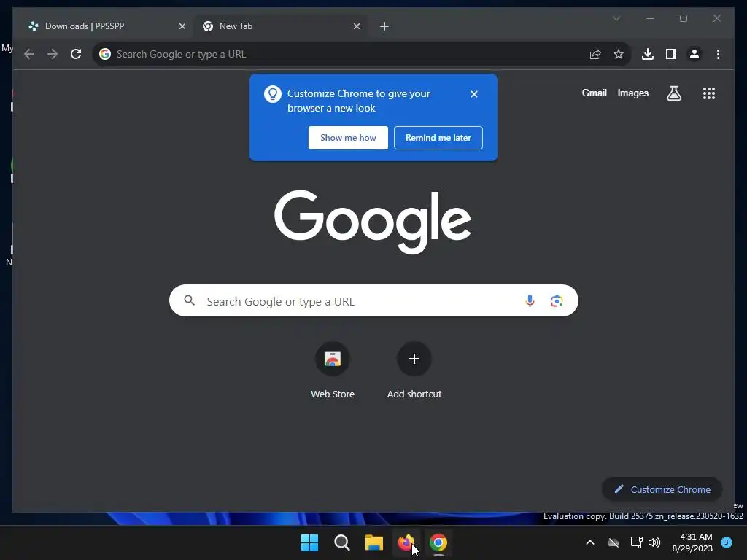Click the OneDrive cloud tray icon
The height and width of the screenshot is (560, 747).
(x=614, y=542)
